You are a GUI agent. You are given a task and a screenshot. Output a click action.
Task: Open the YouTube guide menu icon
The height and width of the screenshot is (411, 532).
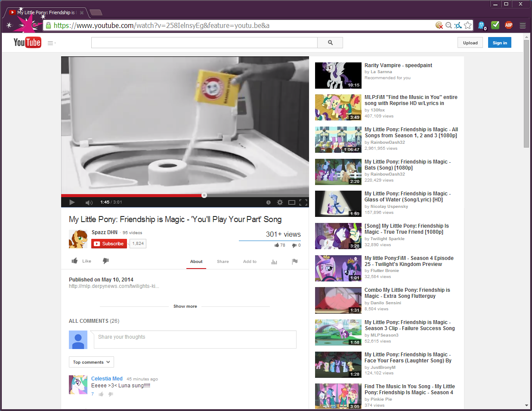pos(52,43)
